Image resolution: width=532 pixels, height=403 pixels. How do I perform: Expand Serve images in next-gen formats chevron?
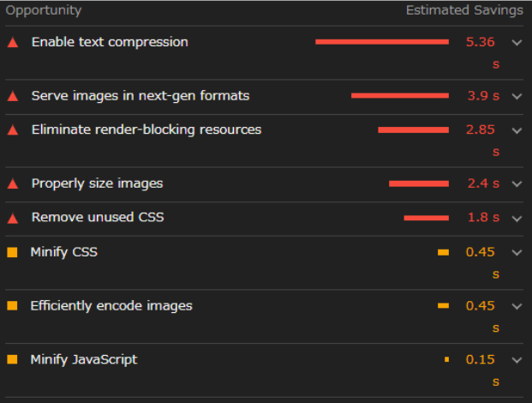pyautogui.click(x=517, y=96)
